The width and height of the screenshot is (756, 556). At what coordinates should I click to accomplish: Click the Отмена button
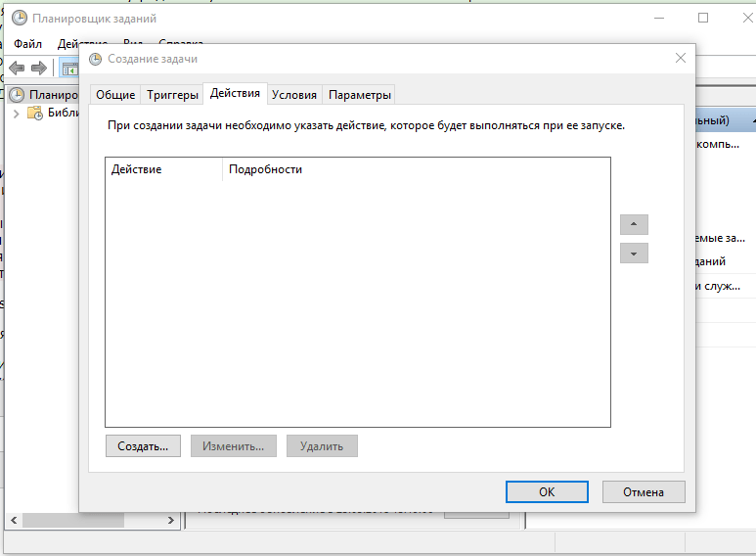[644, 491]
